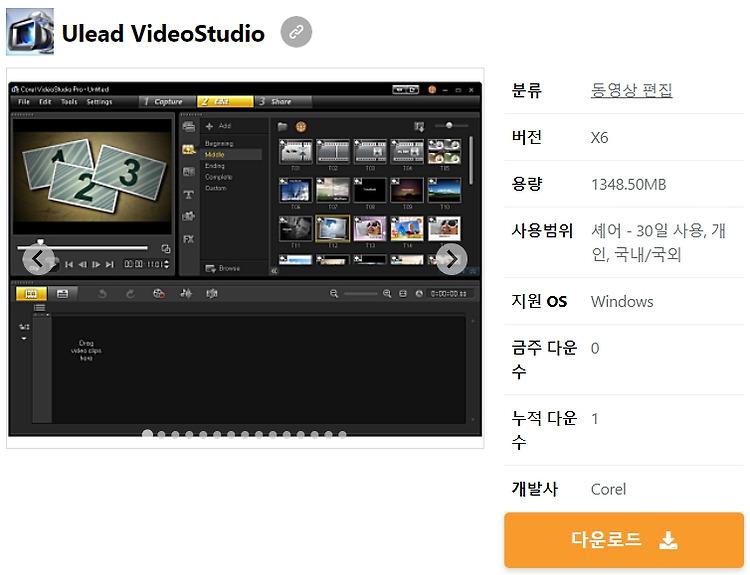Open the Graphic library icon
Image resolution: width=750 pixels, height=575 pixels.
(188, 216)
